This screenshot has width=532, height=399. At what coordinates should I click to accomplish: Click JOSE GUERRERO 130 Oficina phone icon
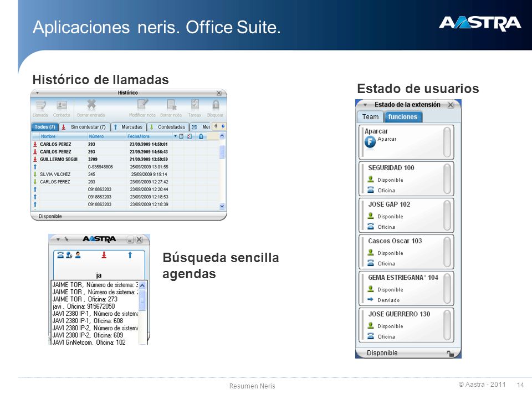pos(371,336)
